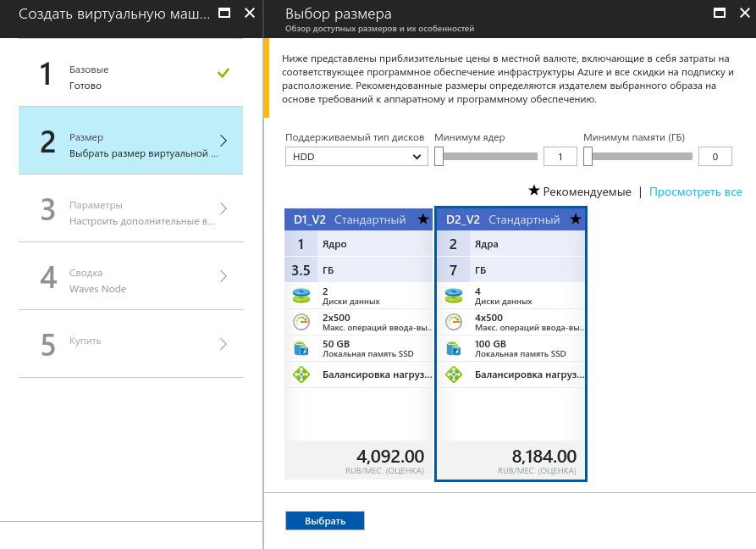Open the supported disk type HDD dropdown
The width and height of the screenshot is (756, 549).
(356, 157)
